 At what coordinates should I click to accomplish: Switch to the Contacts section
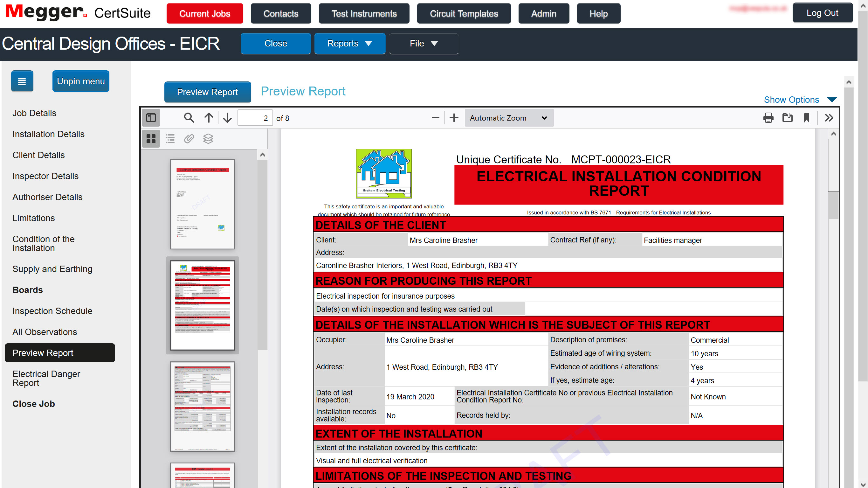(x=281, y=13)
